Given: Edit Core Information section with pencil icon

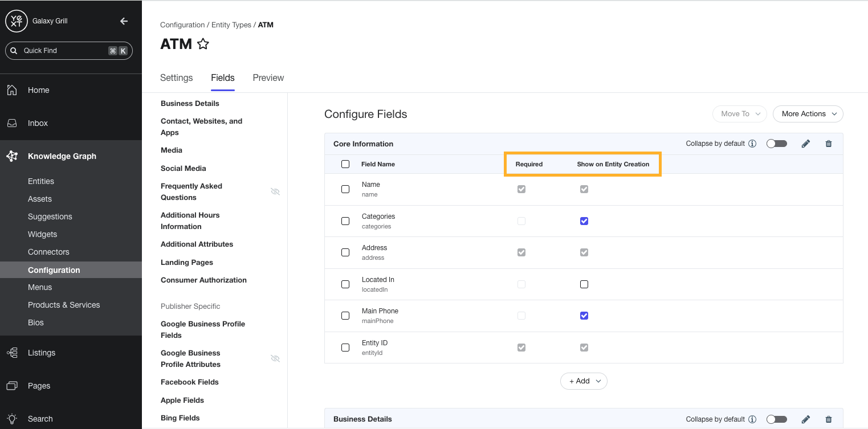Looking at the screenshot, I should point(805,144).
